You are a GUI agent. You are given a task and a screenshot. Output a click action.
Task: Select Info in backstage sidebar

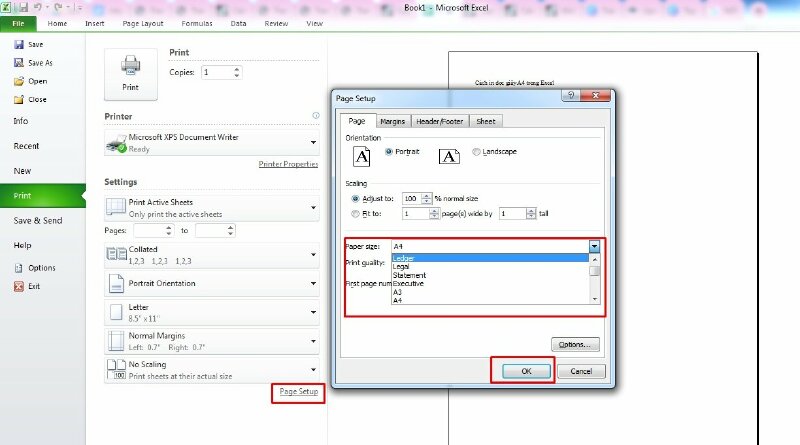21,121
